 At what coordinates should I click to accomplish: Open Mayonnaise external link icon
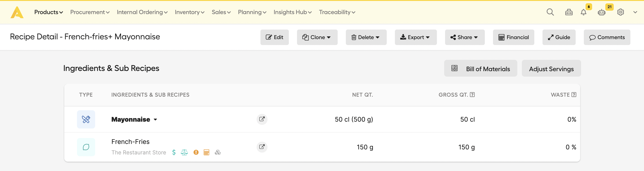pos(262,119)
